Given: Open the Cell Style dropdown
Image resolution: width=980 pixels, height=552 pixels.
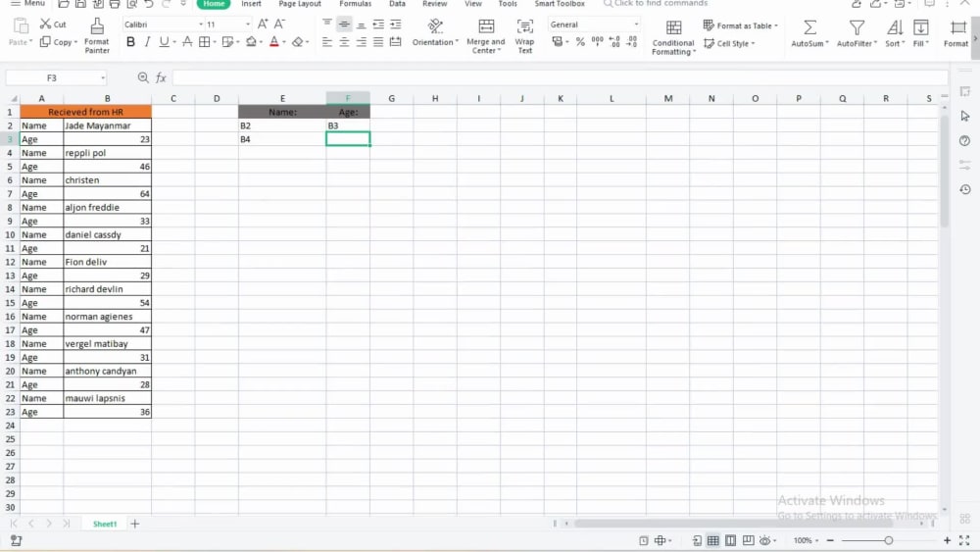Looking at the screenshot, I should [729, 43].
